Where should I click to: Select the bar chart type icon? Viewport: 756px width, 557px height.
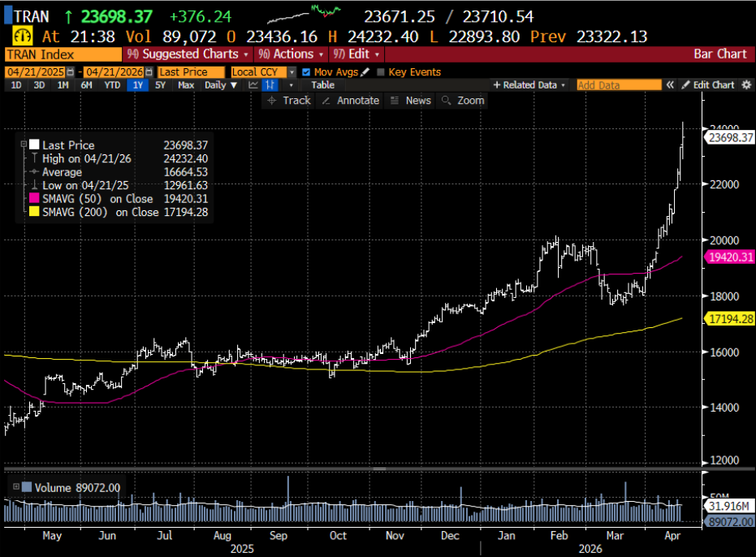point(269,84)
